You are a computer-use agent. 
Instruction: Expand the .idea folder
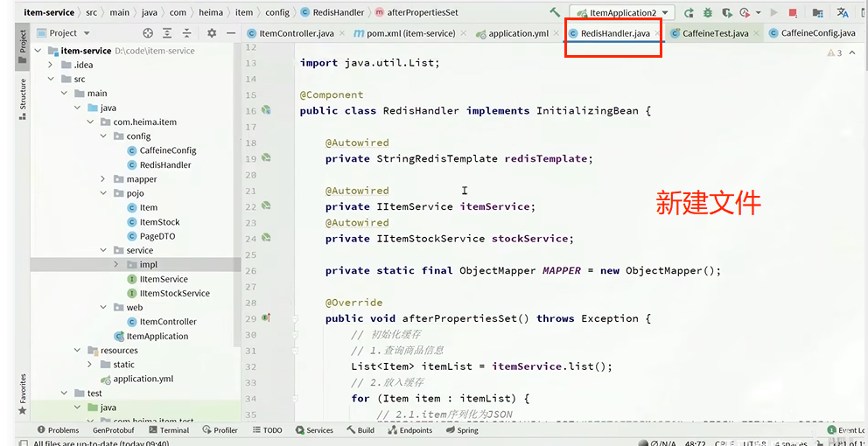51,65
